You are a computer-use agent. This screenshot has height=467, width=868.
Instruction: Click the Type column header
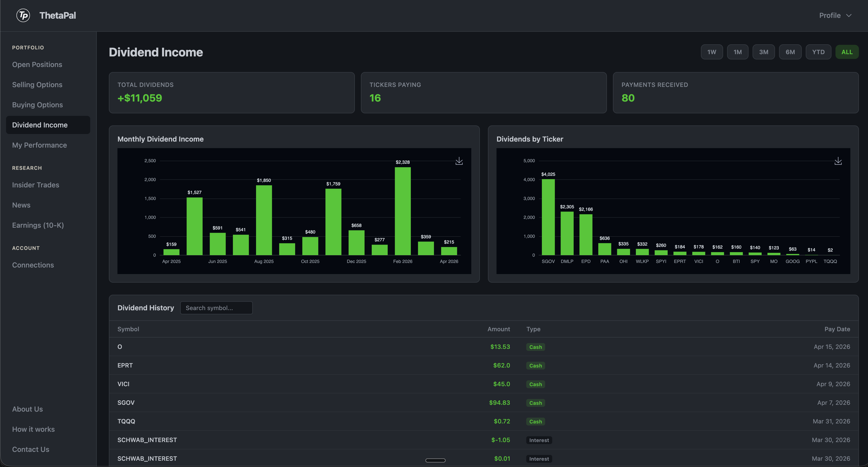[x=533, y=329]
